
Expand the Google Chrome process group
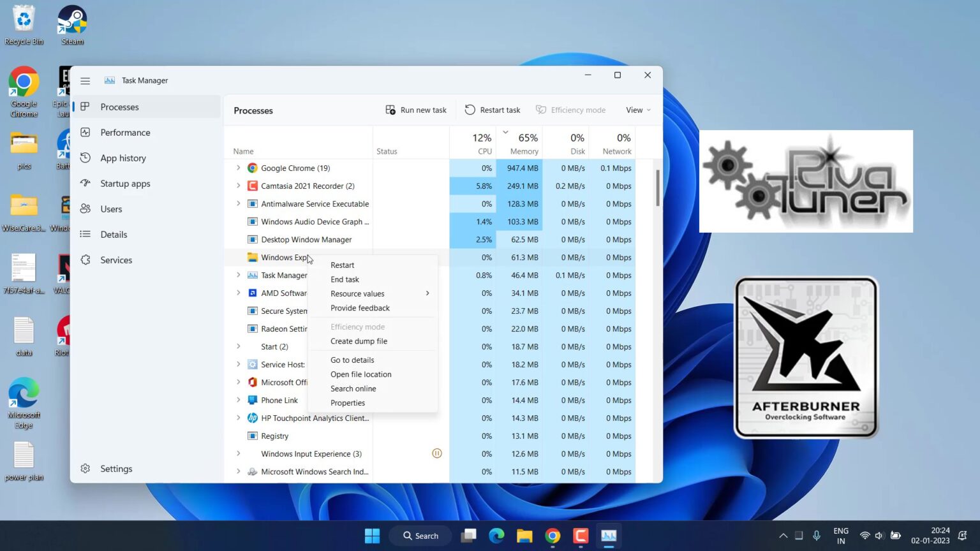click(239, 168)
